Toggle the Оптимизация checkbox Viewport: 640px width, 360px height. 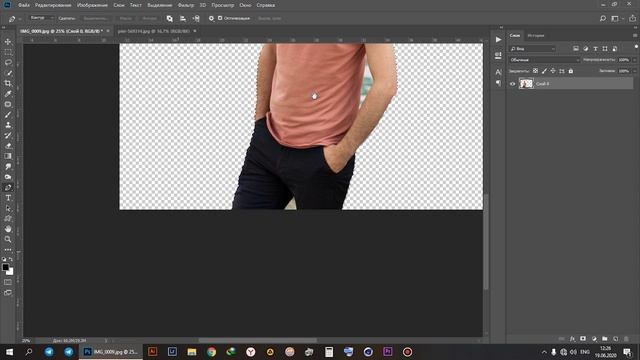click(x=220, y=18)
